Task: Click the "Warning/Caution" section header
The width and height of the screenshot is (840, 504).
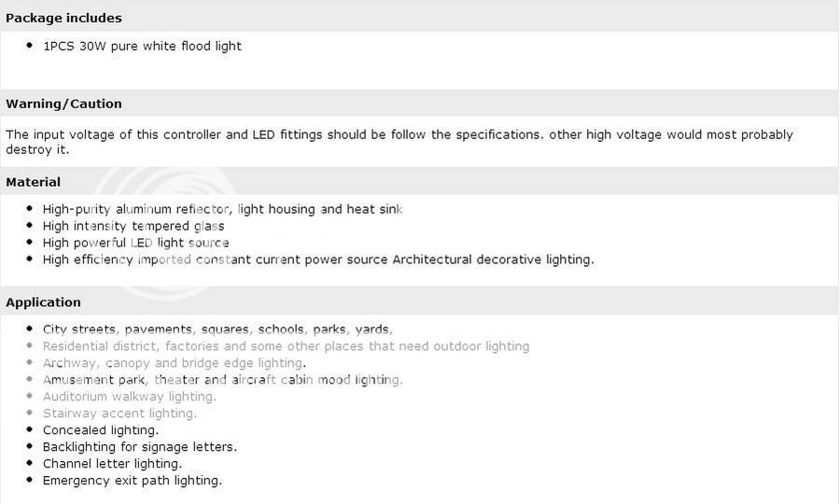Action: coord(63,104)
